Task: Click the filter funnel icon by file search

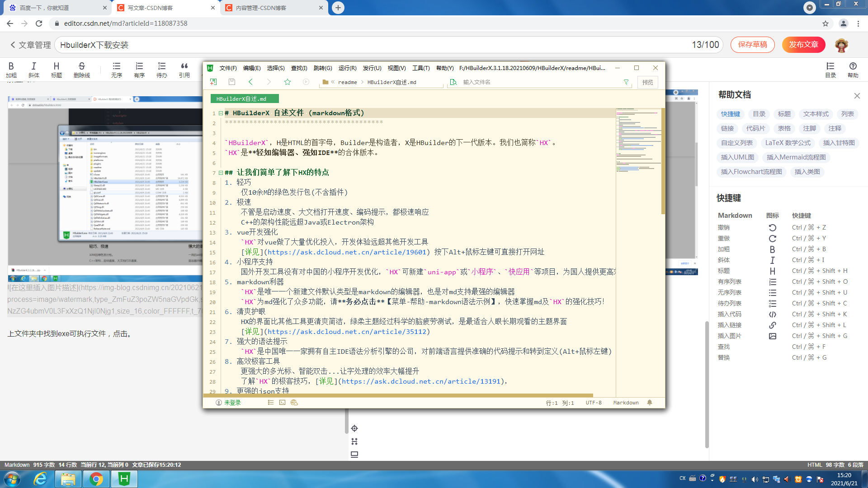Action: pos(626,82)
